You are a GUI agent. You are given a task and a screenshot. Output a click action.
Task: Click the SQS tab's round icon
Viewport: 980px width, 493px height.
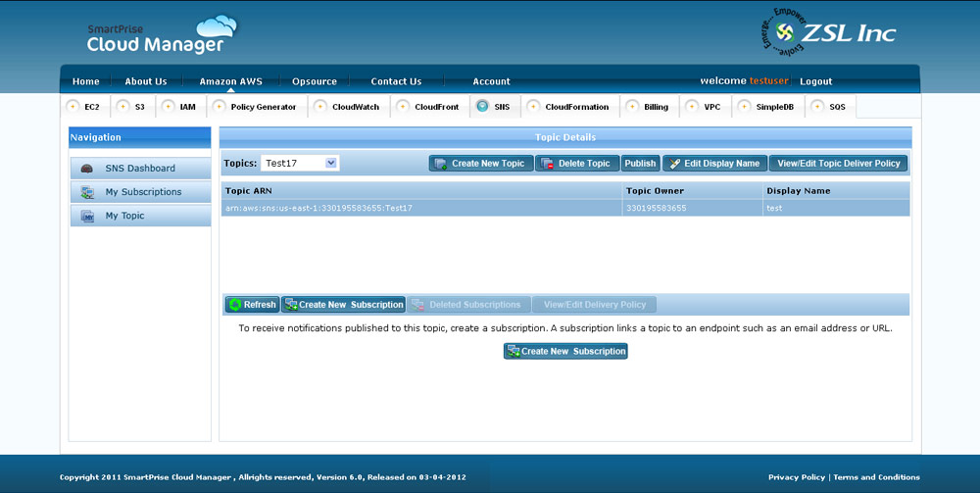(817, 106)
